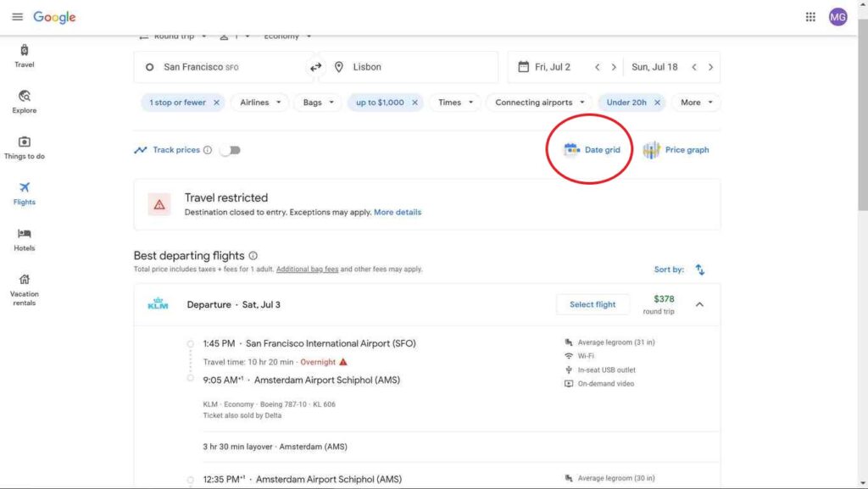Edit the San Francisco origin field
The image size is (868, 489).
pos(224,67)
